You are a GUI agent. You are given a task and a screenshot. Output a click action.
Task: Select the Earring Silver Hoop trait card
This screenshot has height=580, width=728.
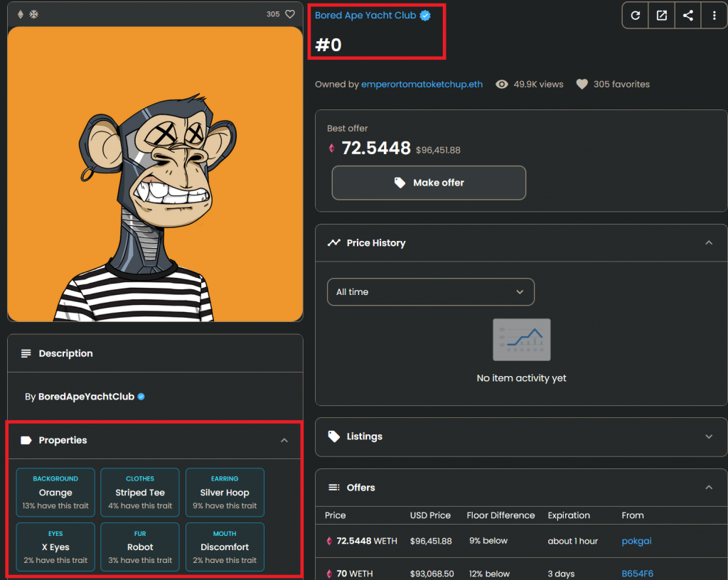pos(225,493)
